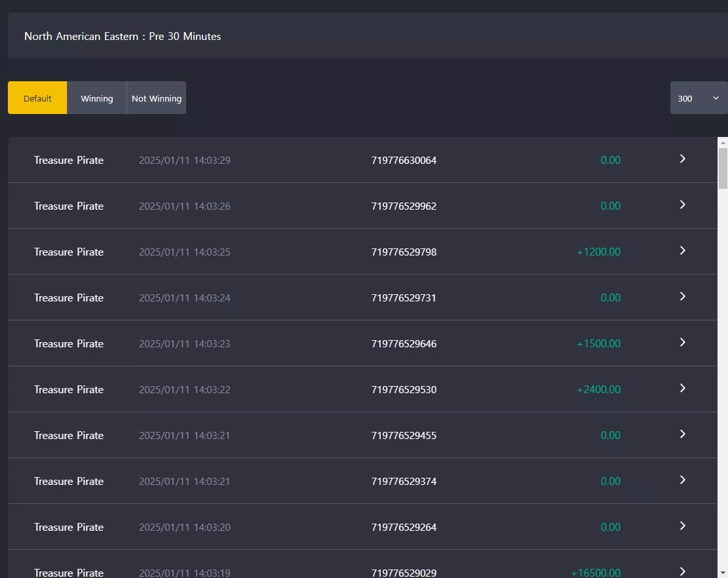This screenshot has height=578, width=728.
Task: Open details arrow for record 719776529962
Action: pyautogui.click(x=683, y=204)
